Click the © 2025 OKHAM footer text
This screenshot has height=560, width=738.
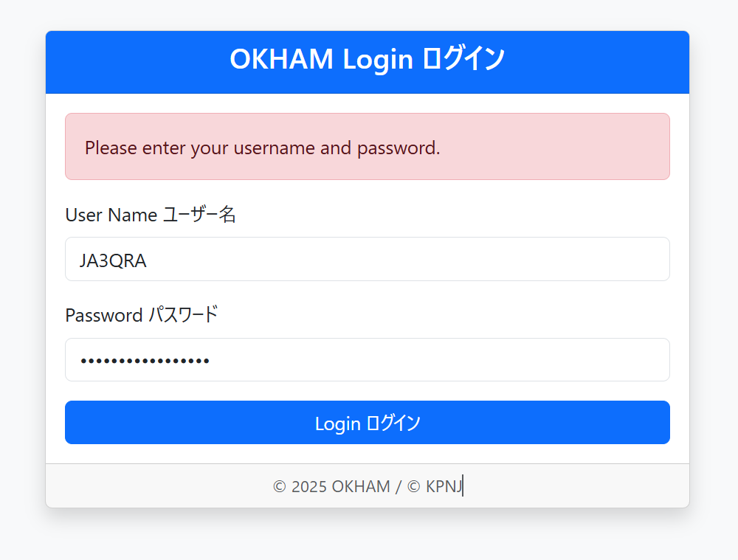click(331, 486)
